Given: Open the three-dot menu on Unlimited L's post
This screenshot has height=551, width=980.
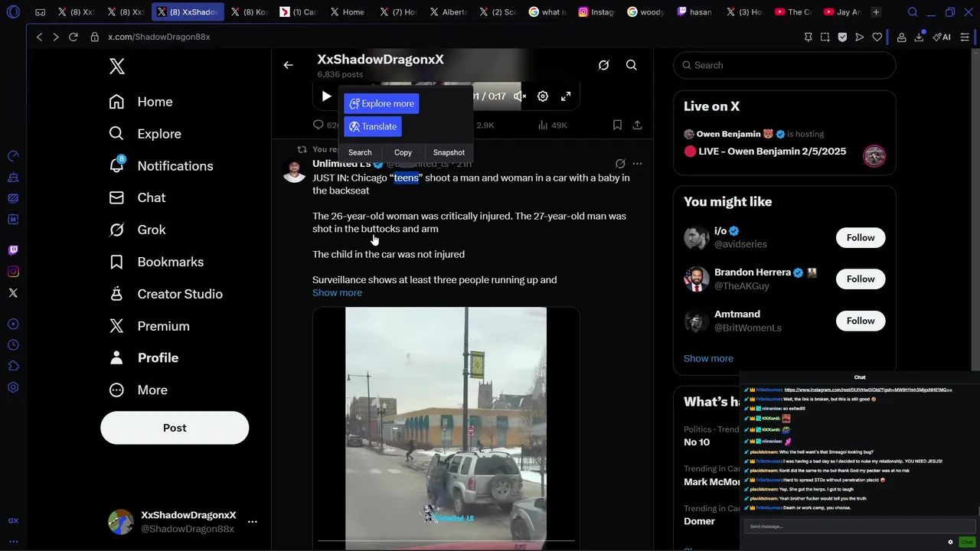Looking at the screenshot, I should pos(637,164).
